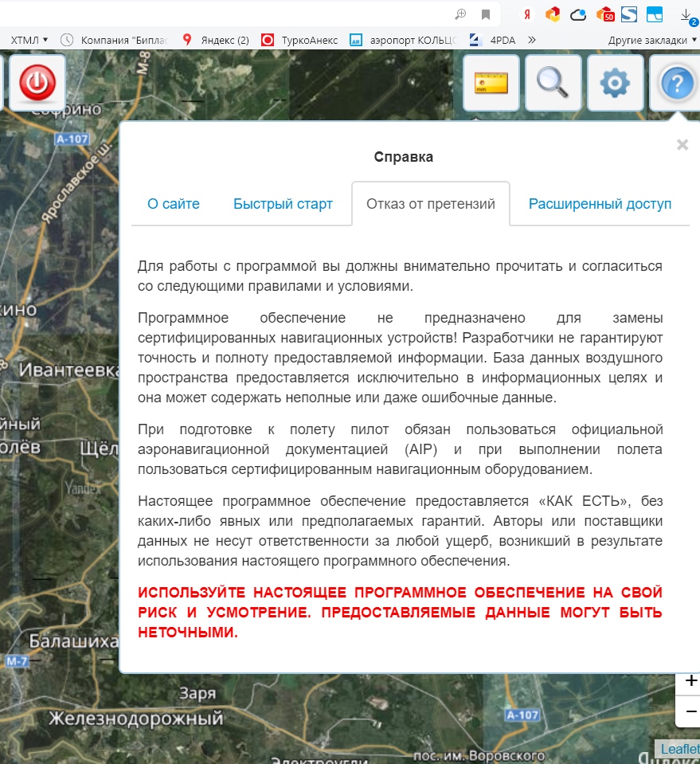Open the Быстрый старт tab
700x764 pixels.
point(283,204)
